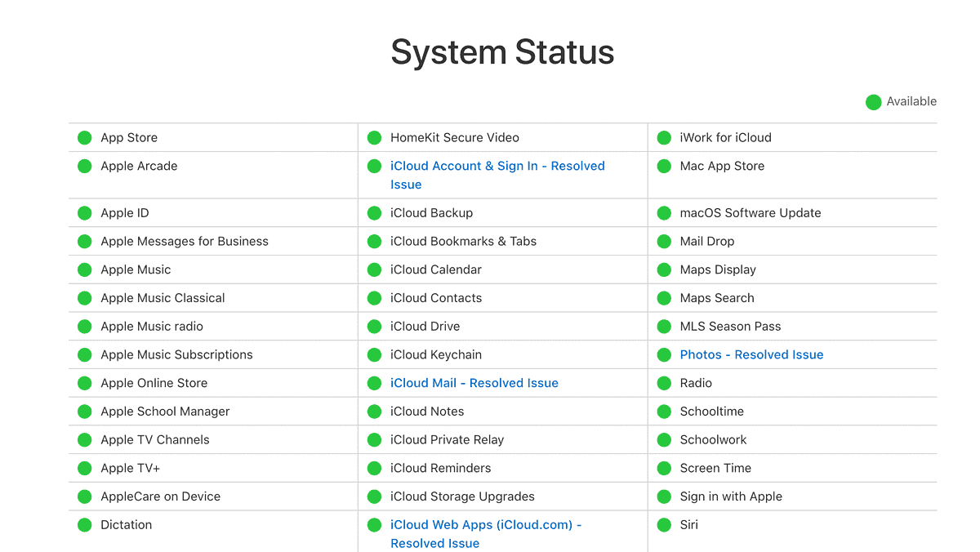Click the green circle next to Mac App Store
The height and width of the screenshot is (552, 980).
tap(664, 166)
